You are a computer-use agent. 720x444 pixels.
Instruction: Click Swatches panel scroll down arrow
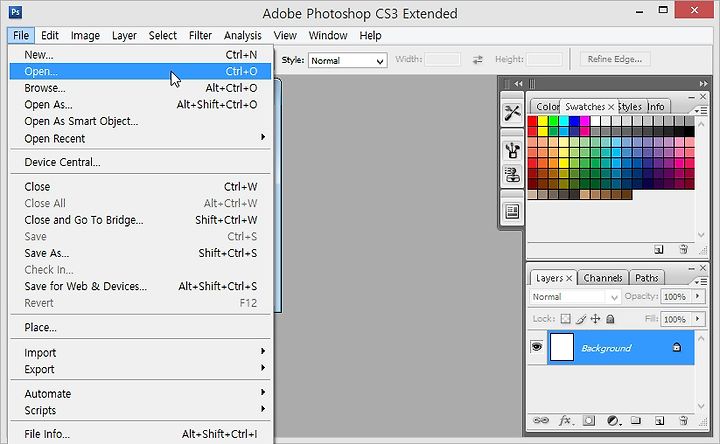(x=701, y=235)
